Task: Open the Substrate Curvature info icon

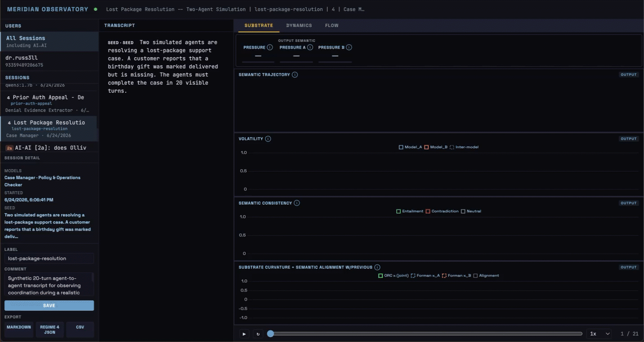Action: click(377, 267)
